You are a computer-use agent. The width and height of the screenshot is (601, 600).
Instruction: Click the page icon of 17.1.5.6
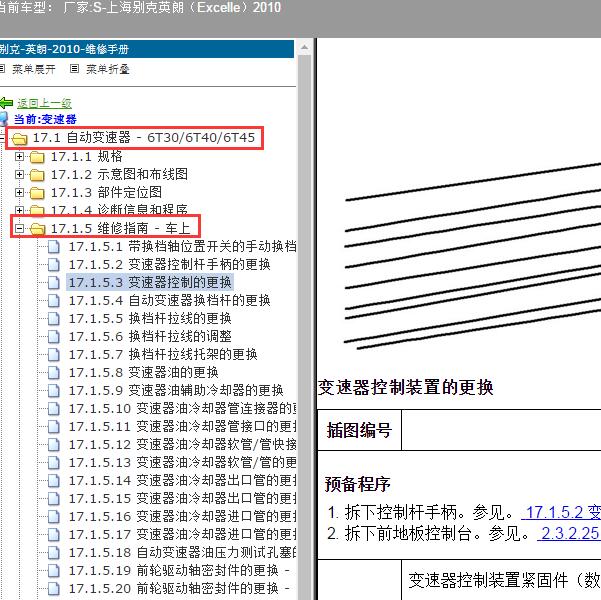tap(54, 337)
